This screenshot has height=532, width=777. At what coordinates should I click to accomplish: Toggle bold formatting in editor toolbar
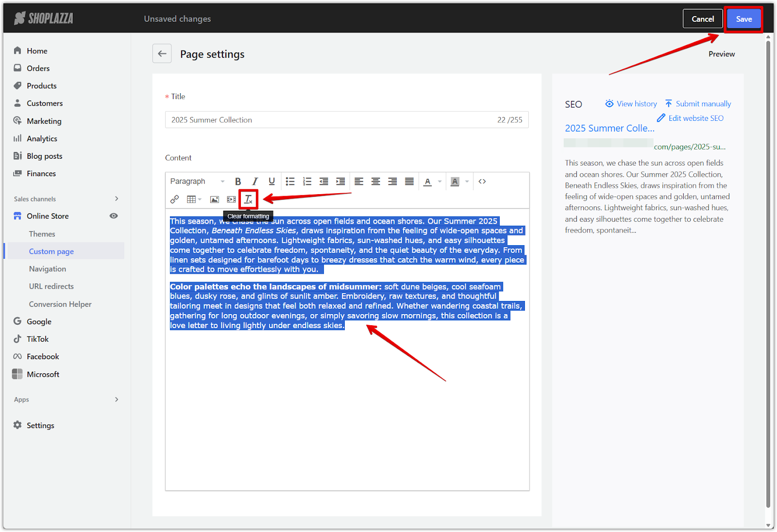point(238,182)
